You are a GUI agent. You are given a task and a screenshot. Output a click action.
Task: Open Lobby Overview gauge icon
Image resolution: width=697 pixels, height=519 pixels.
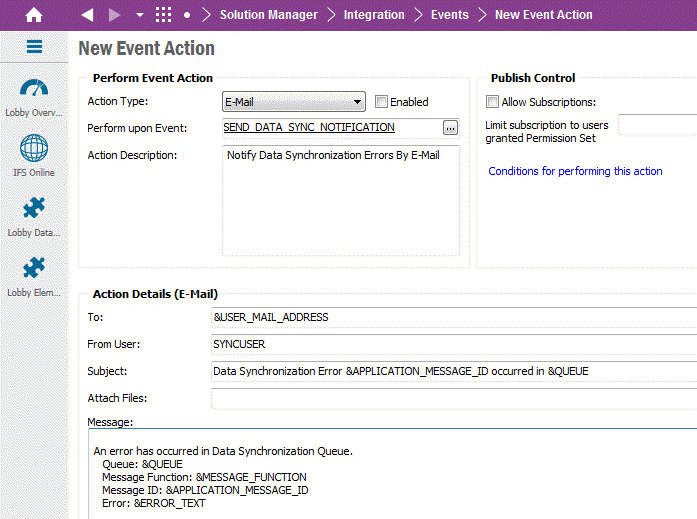coord(34,89)
